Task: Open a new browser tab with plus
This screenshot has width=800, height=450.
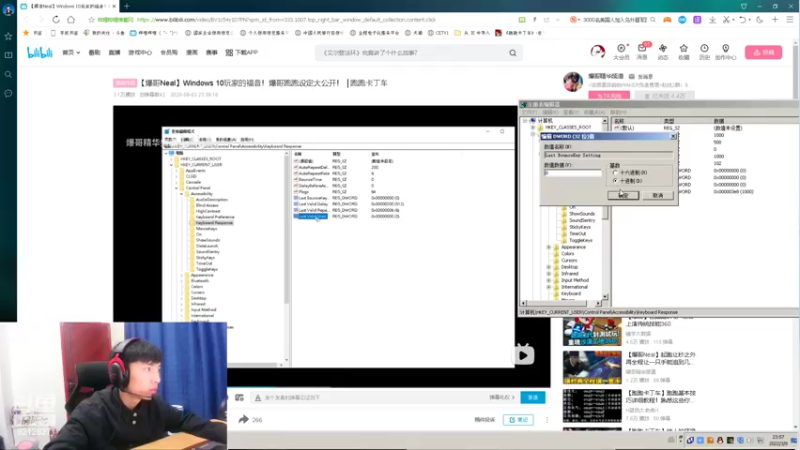Action: (x=127, y=6)
